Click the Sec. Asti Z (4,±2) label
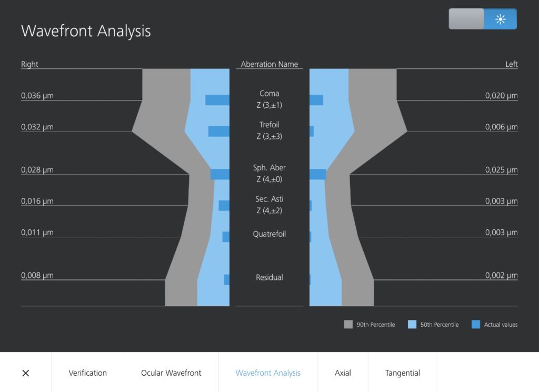Viewport: 539px width, 392px height. click(269, 205)
